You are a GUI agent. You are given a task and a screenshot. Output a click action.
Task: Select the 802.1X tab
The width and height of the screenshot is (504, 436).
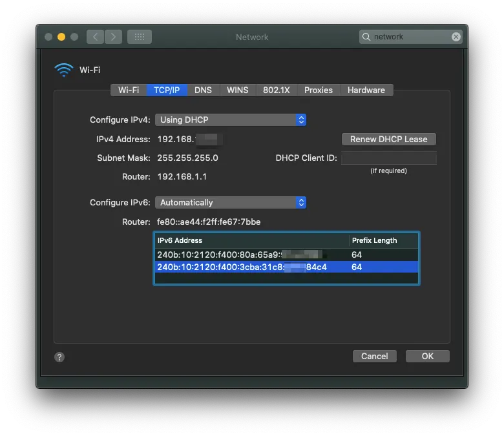tap(276, 90)
